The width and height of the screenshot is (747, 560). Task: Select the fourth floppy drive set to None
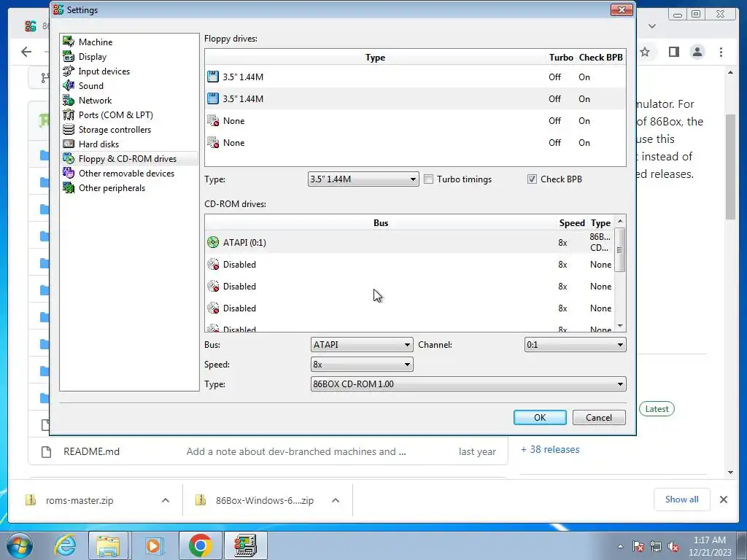pos(415,143)
